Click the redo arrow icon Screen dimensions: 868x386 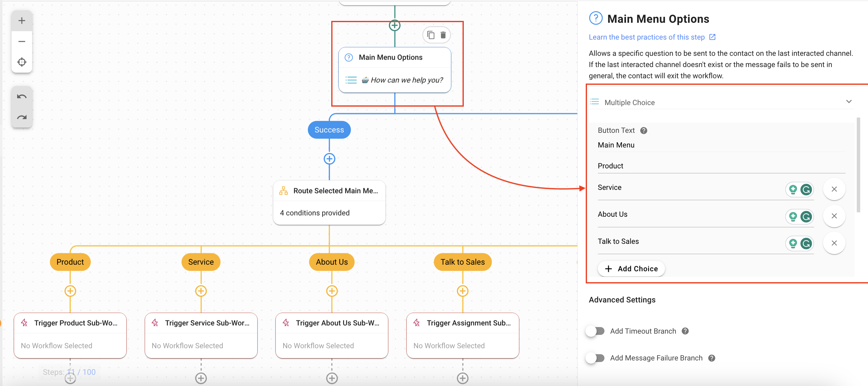[x=22, y=117]
